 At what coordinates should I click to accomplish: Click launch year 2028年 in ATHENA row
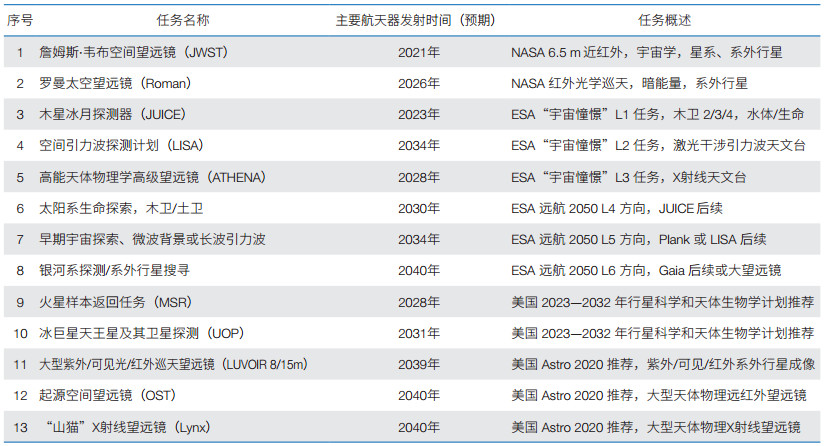pyautogui.click(x=419, y=177)
